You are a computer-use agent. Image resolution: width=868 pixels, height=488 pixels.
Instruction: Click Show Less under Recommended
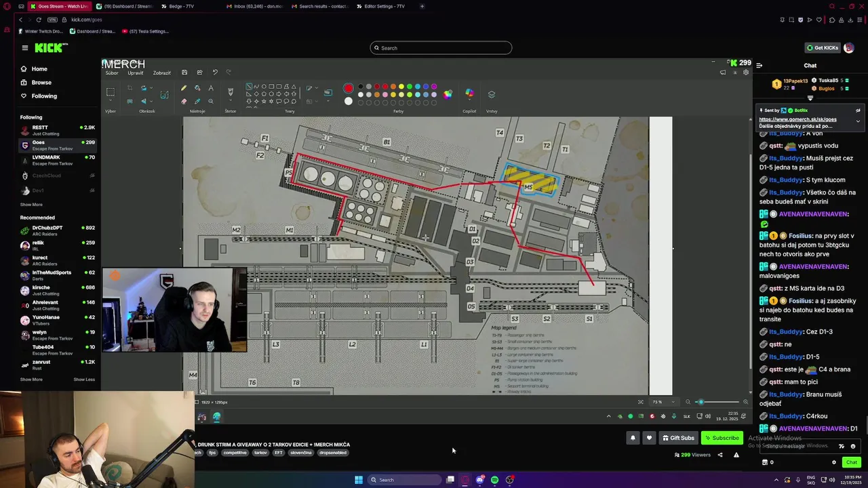pyautogui.click(x=84, y=380)
